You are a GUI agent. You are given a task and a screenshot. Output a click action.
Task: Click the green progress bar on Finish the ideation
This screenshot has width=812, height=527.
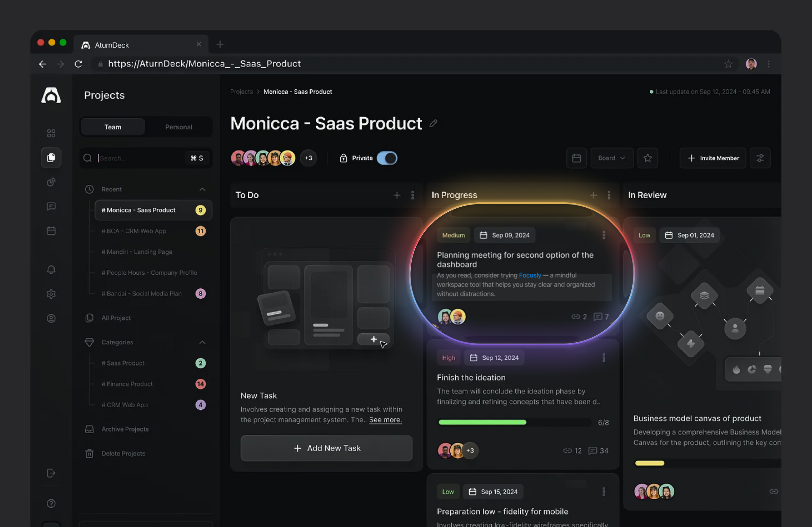[x=482, y=422]
